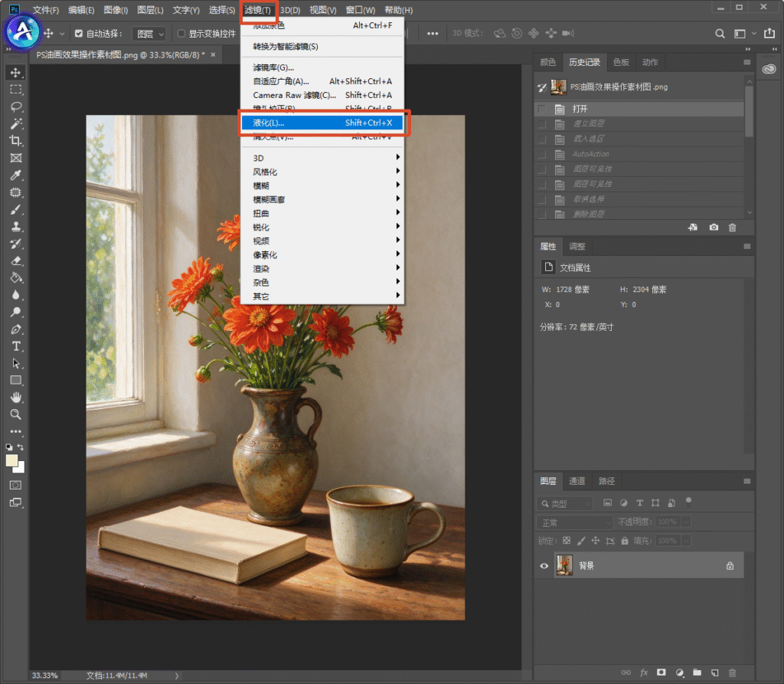Select the Zoom tool in toolbox
Screen dimensions: 784x684
pos(16,414)
